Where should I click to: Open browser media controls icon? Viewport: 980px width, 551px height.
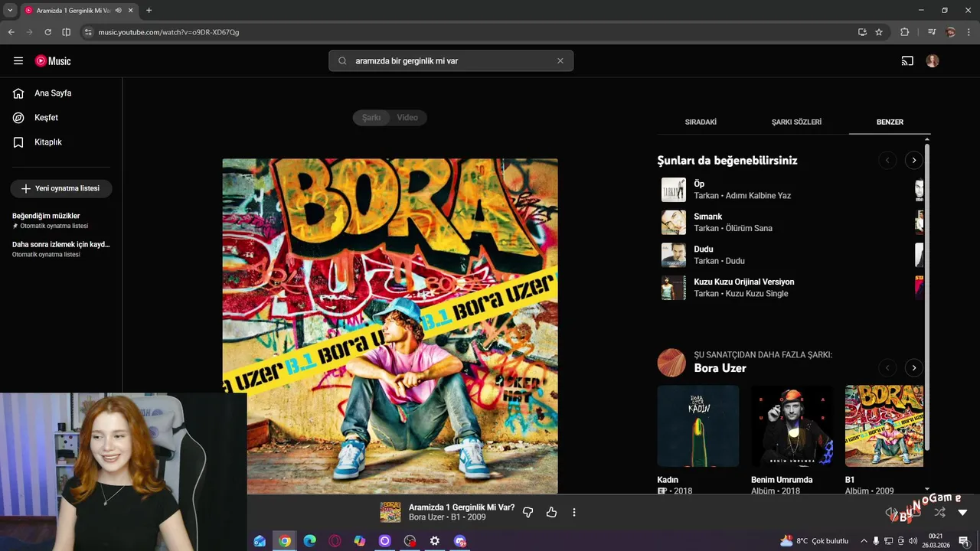(x=932, y=32)
